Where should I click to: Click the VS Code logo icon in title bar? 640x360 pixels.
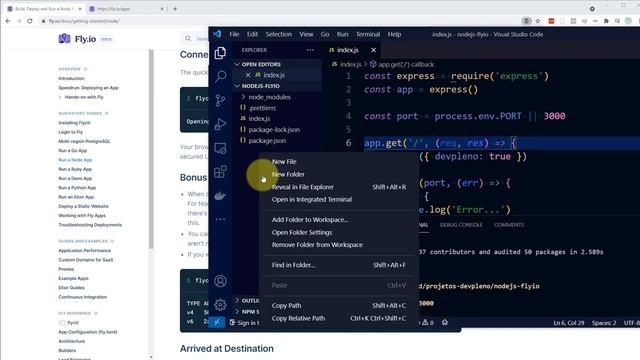click(x=217, y=34)
